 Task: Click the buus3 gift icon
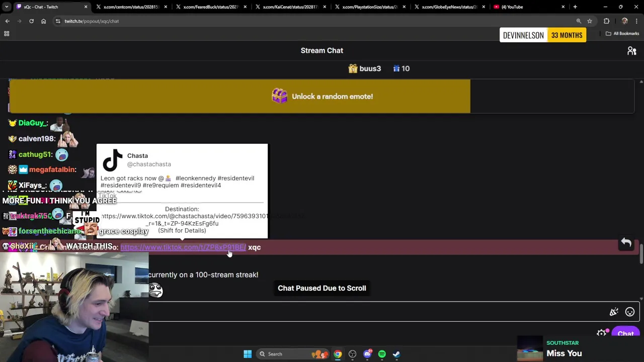[353, 68]
